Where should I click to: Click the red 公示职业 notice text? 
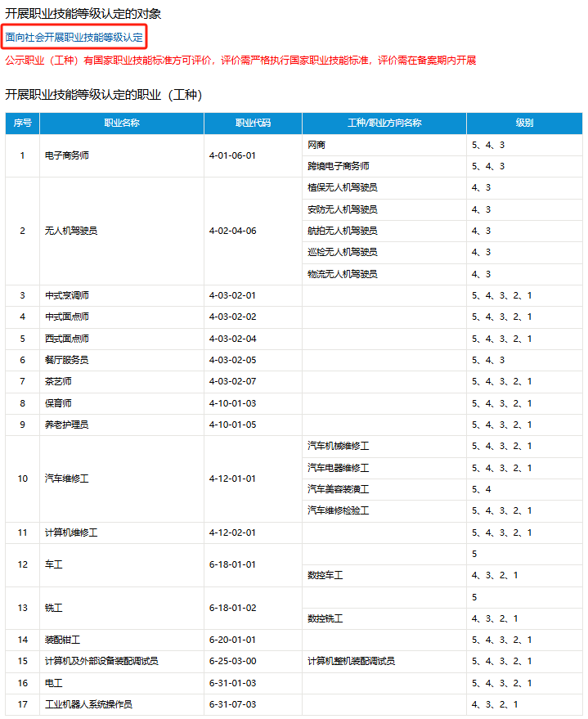point(240,61)
